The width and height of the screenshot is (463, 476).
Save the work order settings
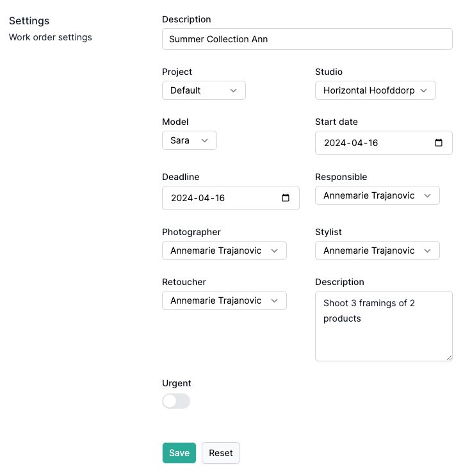pyautogui.click(x=179, y=453)
